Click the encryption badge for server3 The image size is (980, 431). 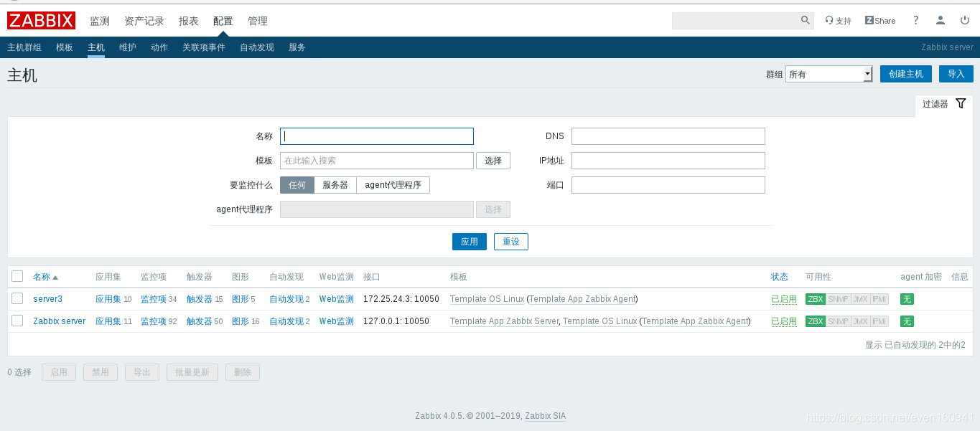907,299
